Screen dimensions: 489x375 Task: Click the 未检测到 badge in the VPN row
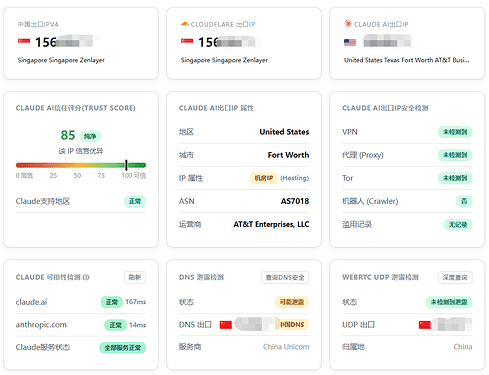[455, 132]
